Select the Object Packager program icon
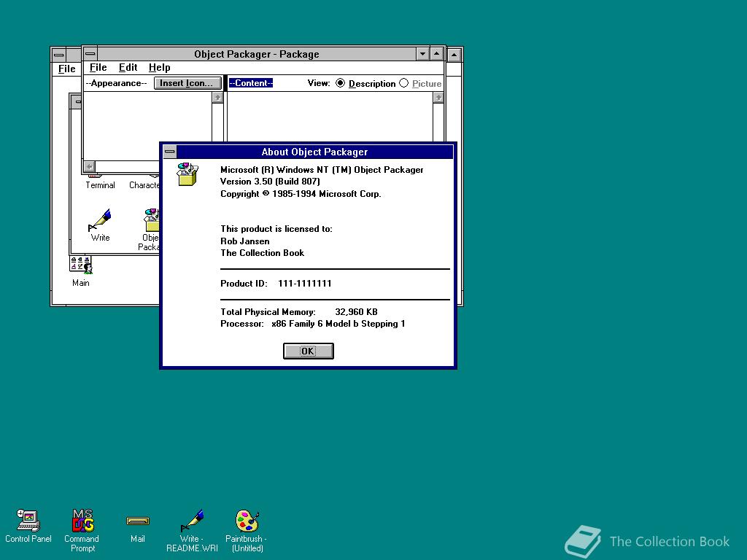747x560 pixels. 152,220
